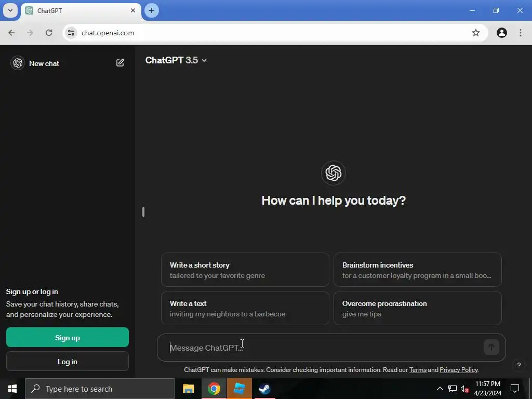Click the muted volume tray icon
532x399 pixels.
(x=464, y=389)
